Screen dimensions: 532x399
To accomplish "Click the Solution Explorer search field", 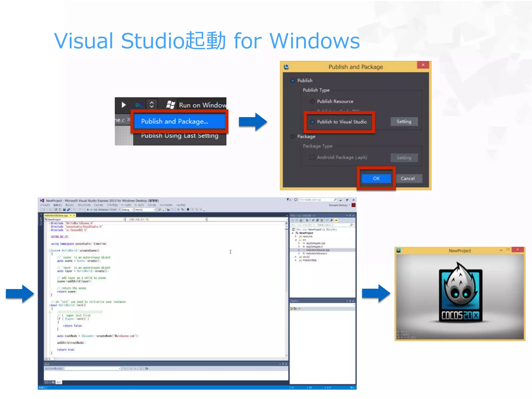I will point(323,225).
